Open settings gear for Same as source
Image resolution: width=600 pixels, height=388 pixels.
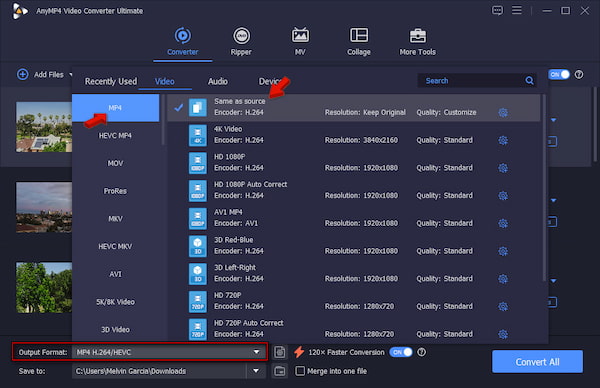pos(503,112)
